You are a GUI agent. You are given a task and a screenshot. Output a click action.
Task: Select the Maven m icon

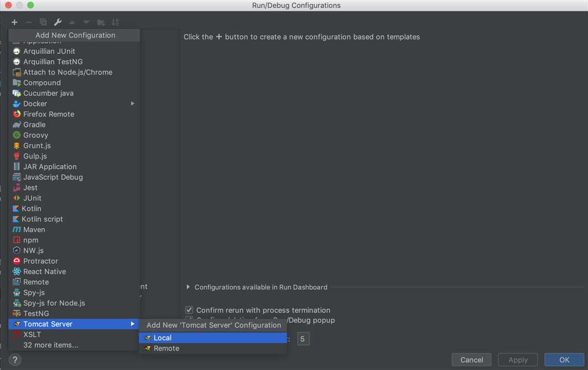coord(17,229)
